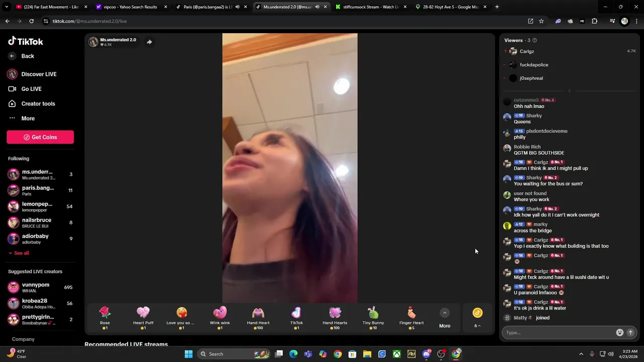Open the Windows Start menu

189,354
